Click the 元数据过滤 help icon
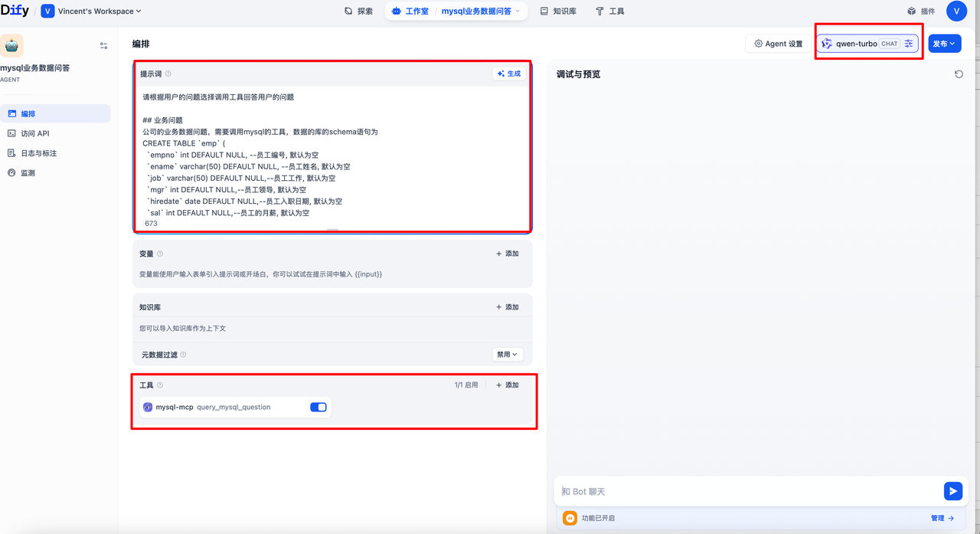The image size is (980, 534). click(x=183, y=355)
